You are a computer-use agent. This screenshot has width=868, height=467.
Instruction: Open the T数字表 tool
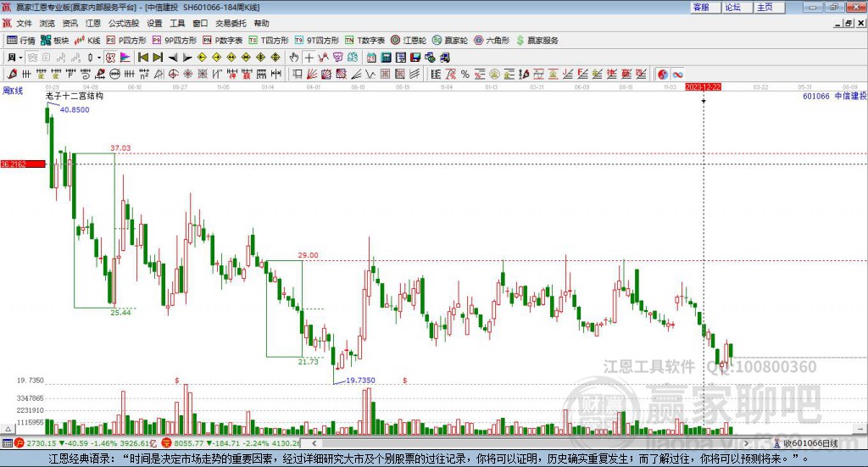(x=364, y=41)
